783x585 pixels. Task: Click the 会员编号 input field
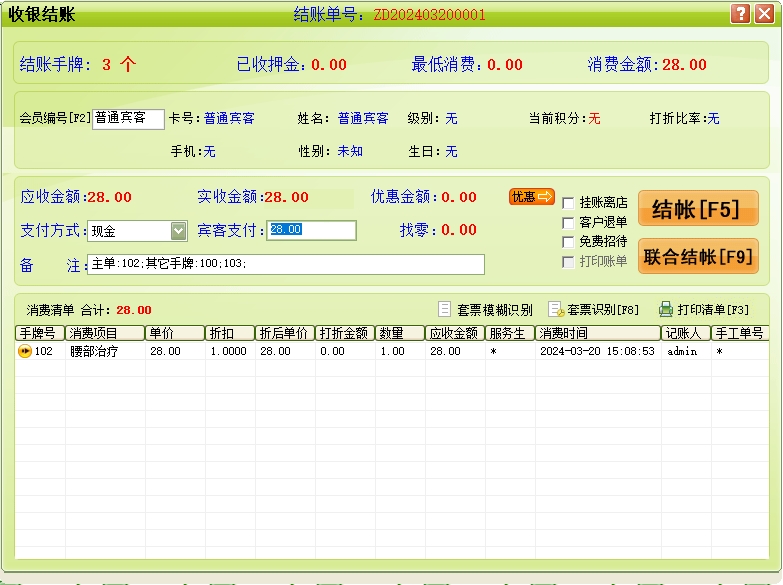coord(128,119)
